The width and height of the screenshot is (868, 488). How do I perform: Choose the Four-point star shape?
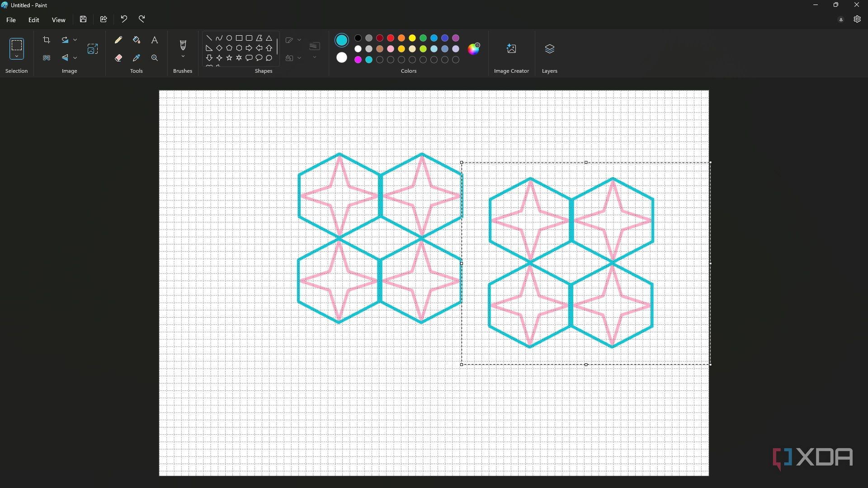pos(219,58)
